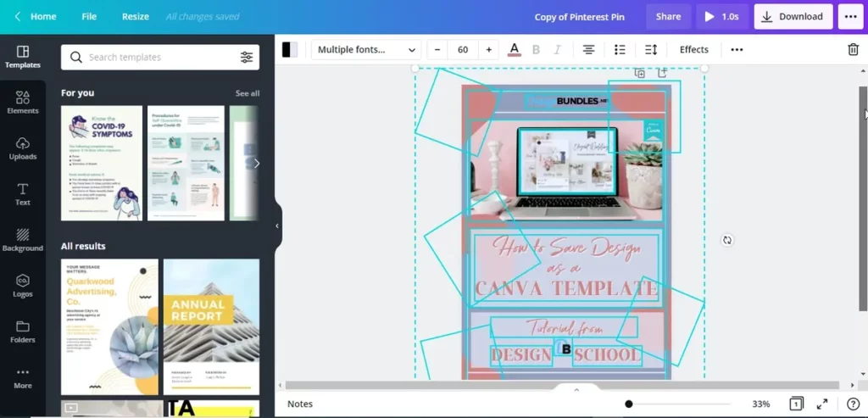Image resolution: width=868 pixels, height=418 pixels.
Task: Click the horizontal canvas scrollbar
Action: click(x=563, y=385)
